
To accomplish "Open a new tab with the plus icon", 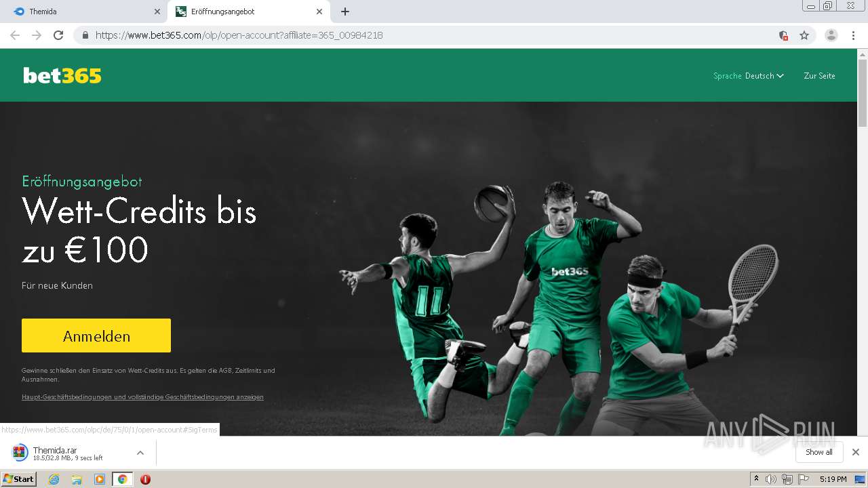I will (x=345, y=12).
